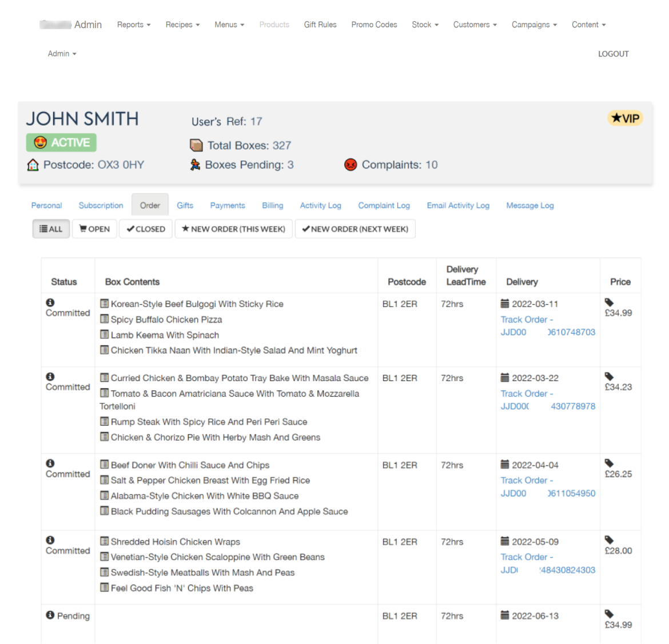Click the running figure icon beside Boxes Pending
Image resolution: width=669 pixels, height=644 pixels.
(x=195, y=165)
